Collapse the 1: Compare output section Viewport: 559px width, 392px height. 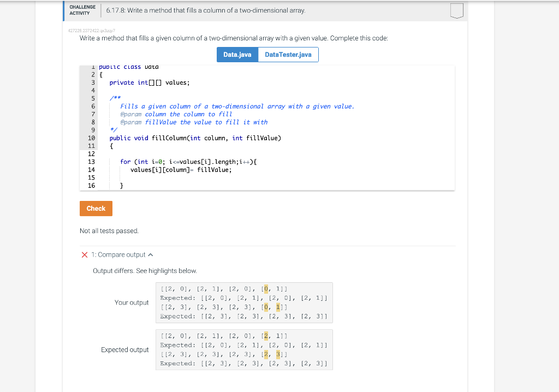[x=151, y=254]
